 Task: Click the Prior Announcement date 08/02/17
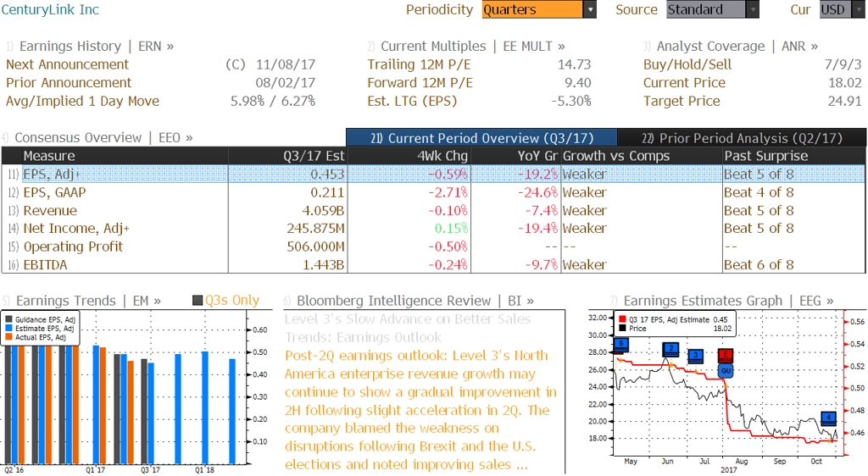point(285,83)
